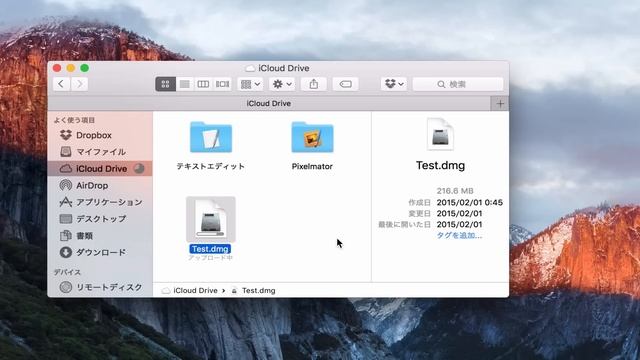
Task: Click the 216.6 MB file size text
Action: point(455,191)
